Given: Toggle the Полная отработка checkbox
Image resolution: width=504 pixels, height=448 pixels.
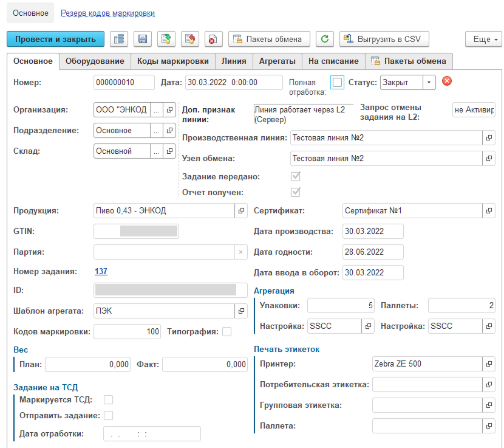Looking at the screenshot, I should (338, 82).
